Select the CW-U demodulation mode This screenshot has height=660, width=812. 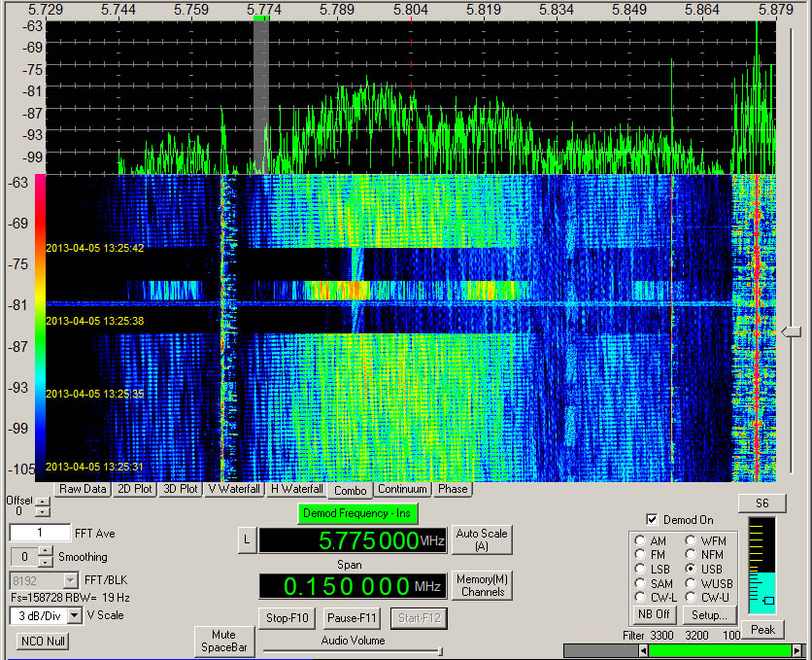point(691,598)
